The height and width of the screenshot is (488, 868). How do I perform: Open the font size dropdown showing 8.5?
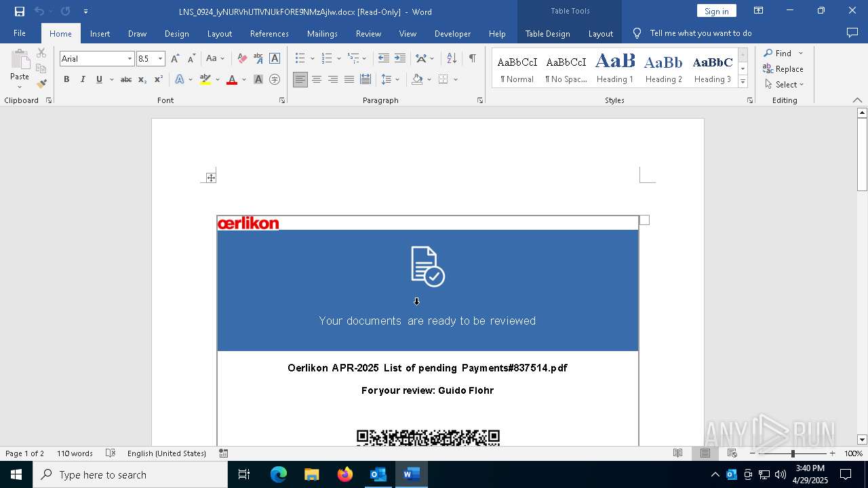point(161,59)
